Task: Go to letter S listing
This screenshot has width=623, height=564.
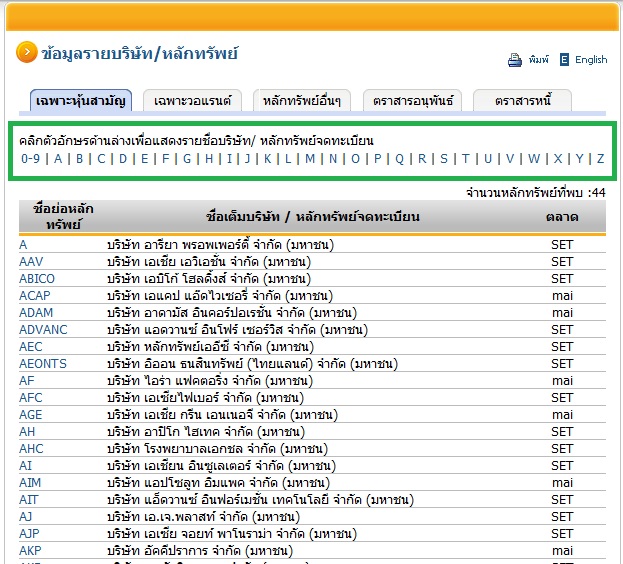Action: click(444, 159)
